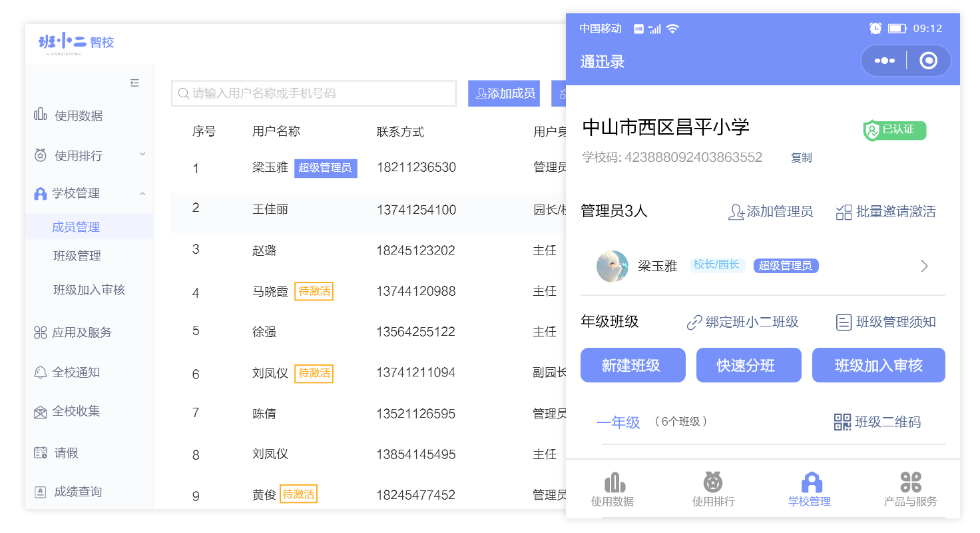
Task: Expand the 使用排行 sidebar menu
Action: 90,155
